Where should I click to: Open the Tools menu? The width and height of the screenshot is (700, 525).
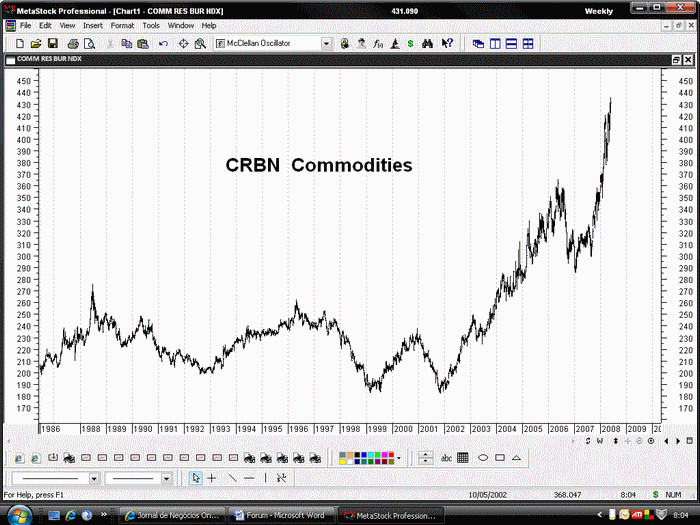151,26
